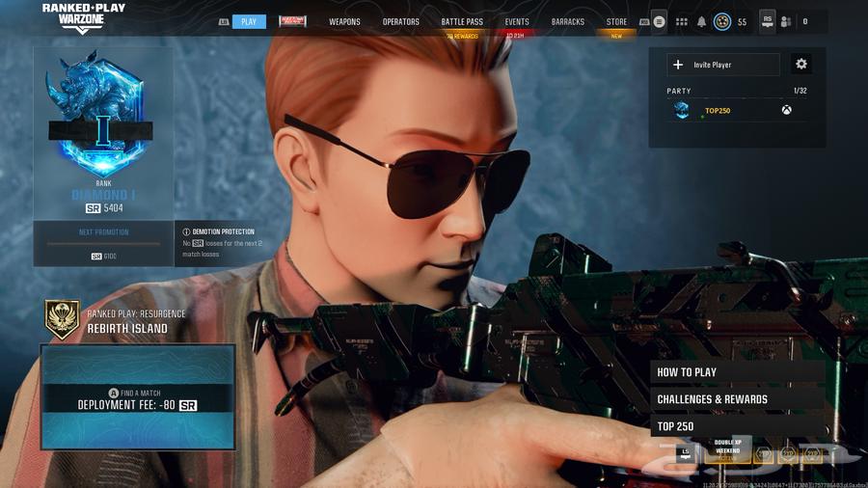The height and width of the screenshot is (488, 868).
Task: Click the Xbox platform icon beside TOP250
Action: coord(787,111)
